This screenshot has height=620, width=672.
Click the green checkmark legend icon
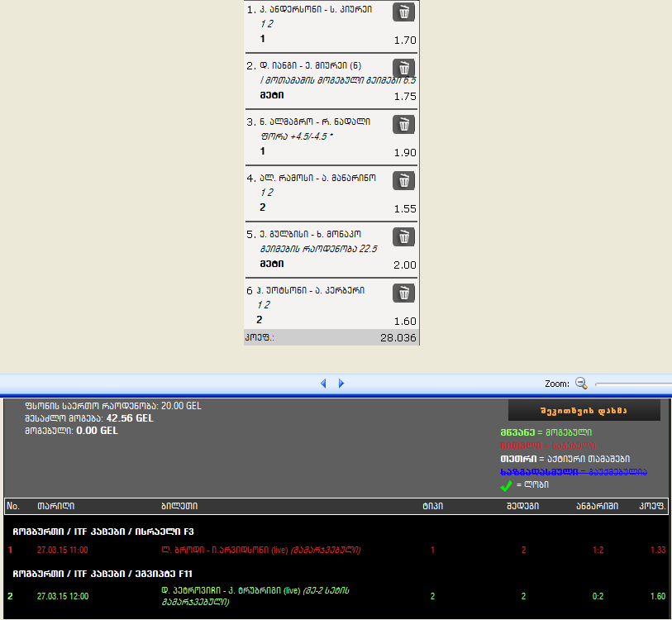click(506, 485)
